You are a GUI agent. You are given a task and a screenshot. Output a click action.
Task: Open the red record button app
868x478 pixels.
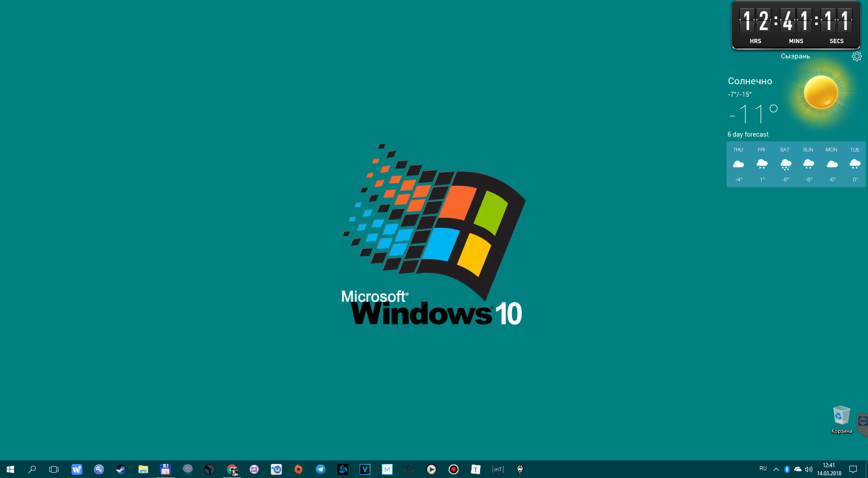(x=454, y=469)
